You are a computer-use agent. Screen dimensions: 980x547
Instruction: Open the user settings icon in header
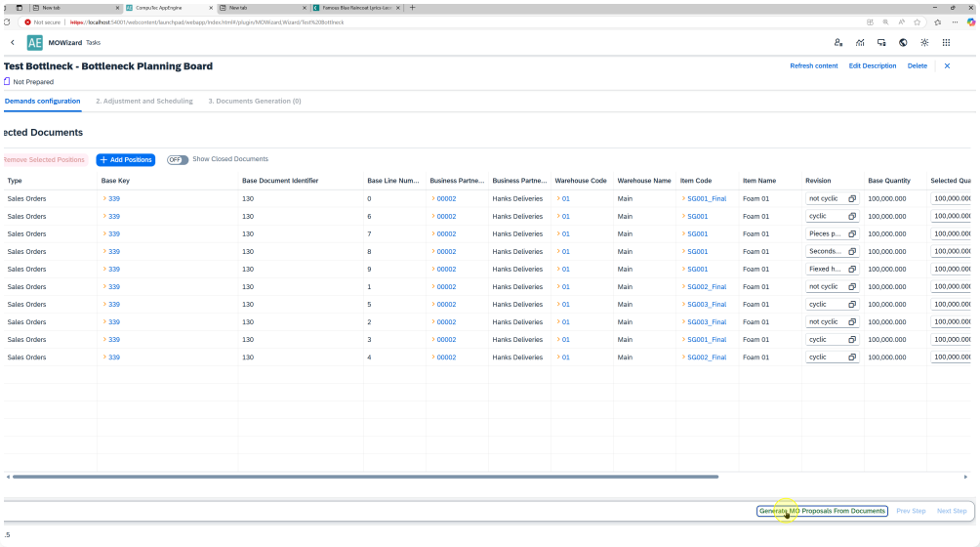click(838, 43)
